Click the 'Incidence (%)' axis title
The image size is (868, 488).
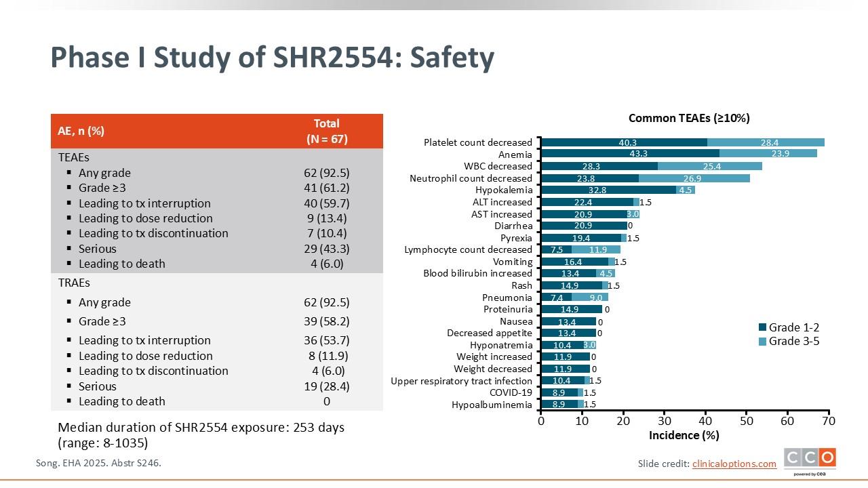point(684,436)
